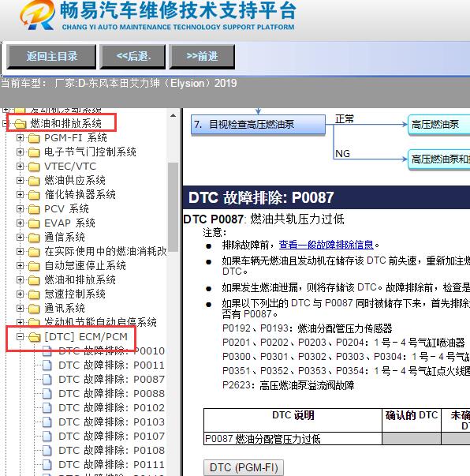This screenshot has height=476, width=470.
Task: Select DTC 故障排除: P0088 in tree
Action: pos(112,394)
